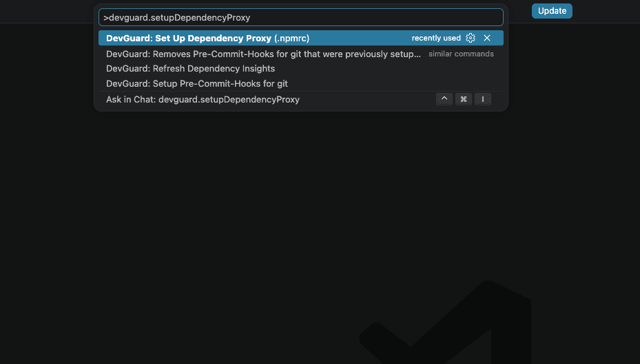Choose Ask in Chat: devguard.setupDependencyProxy

(301, 100)
